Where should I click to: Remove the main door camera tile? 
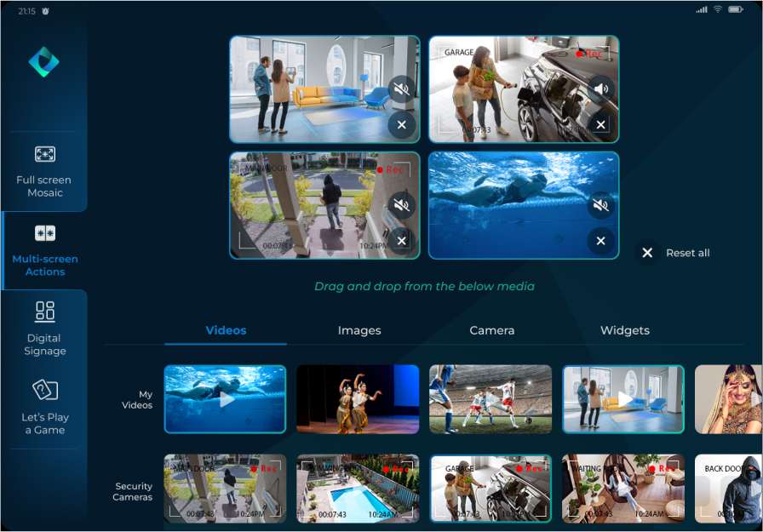pos(401,241)
